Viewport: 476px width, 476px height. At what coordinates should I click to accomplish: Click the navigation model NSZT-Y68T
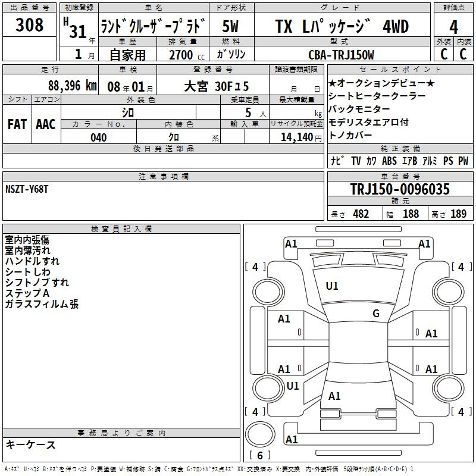pyautogui.click(x=27, y=189)
